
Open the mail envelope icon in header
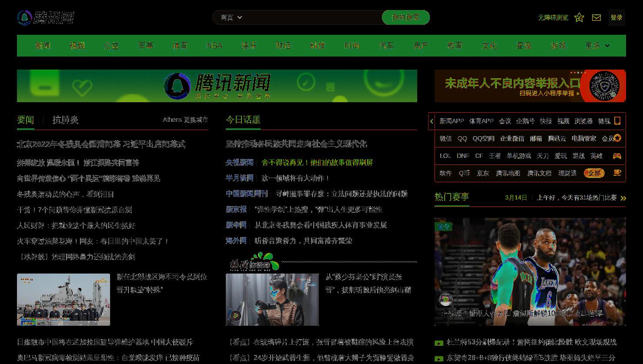(x=596, y=17)
